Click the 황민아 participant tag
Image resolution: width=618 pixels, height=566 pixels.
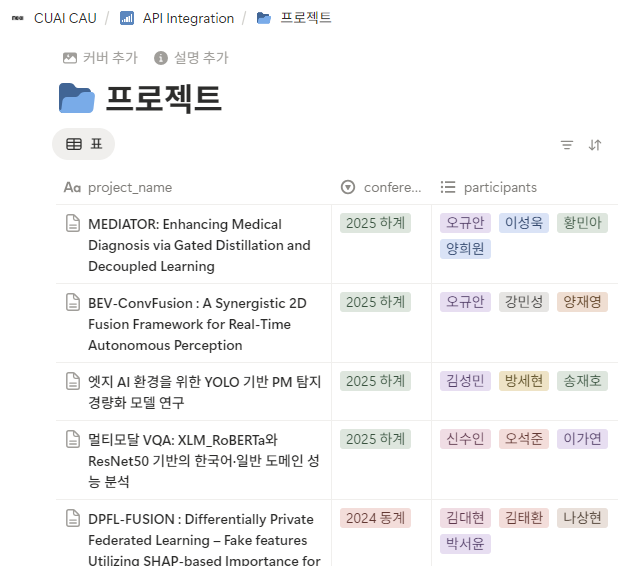583,223
